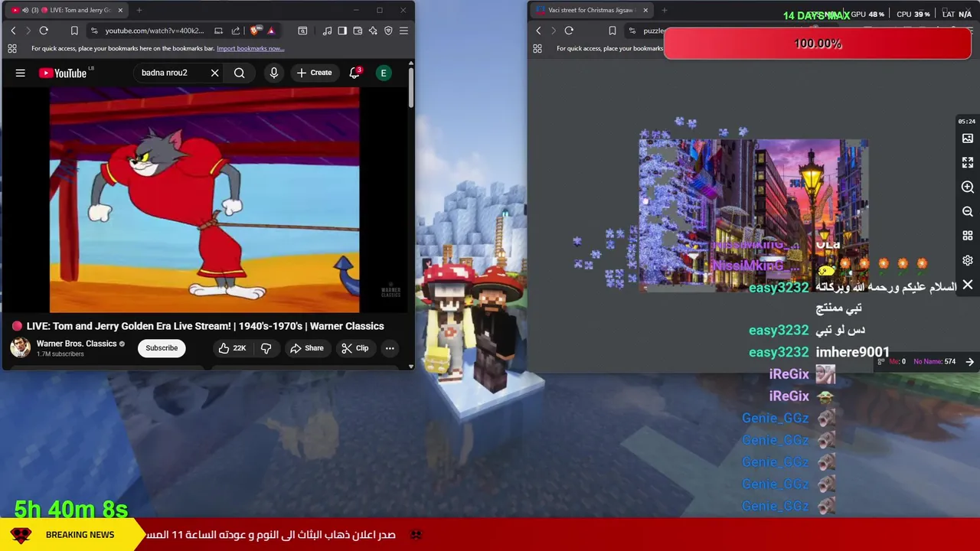Open the video's more actions menu
The height and width of the screenshot is (551, 980).
390,348
